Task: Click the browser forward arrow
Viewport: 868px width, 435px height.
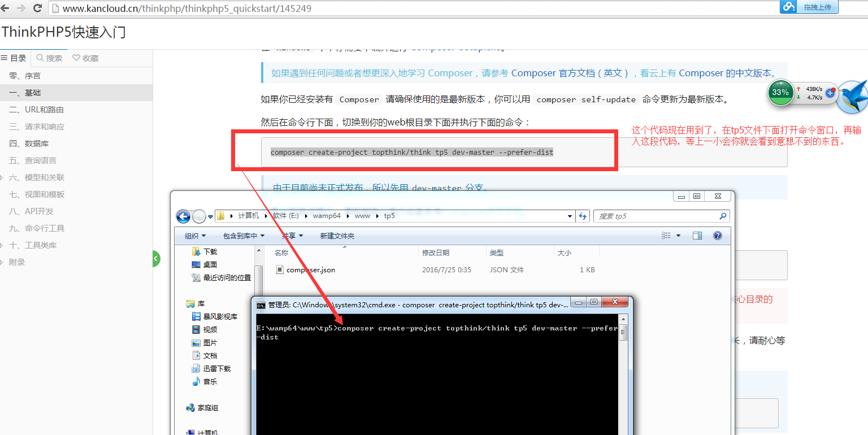Action: click(21, 8)
